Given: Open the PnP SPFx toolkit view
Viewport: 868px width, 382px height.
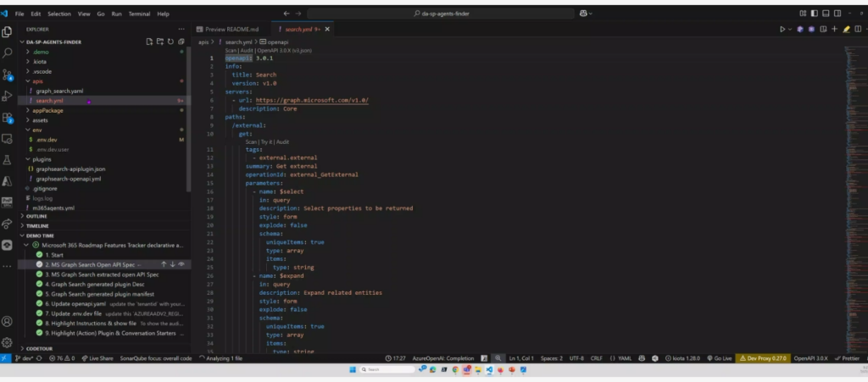Looking at the screenshot, I should (x=7, y=202).
